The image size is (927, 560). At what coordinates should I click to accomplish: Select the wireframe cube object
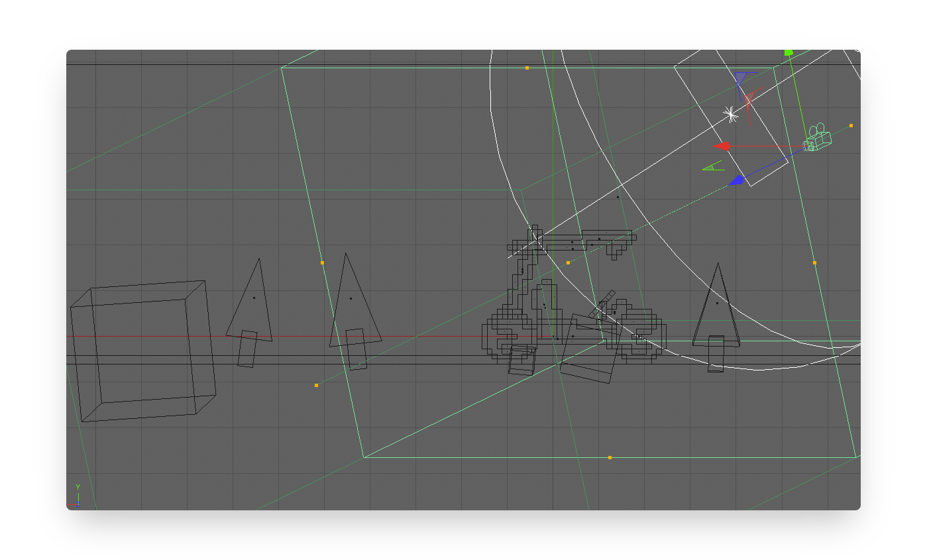coord(143,351)
